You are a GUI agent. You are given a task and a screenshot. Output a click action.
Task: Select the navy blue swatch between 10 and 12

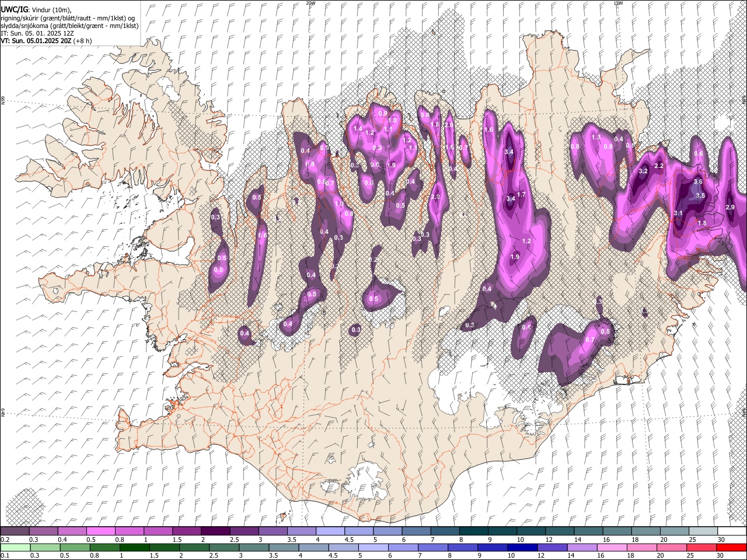[x=523, y=548]
